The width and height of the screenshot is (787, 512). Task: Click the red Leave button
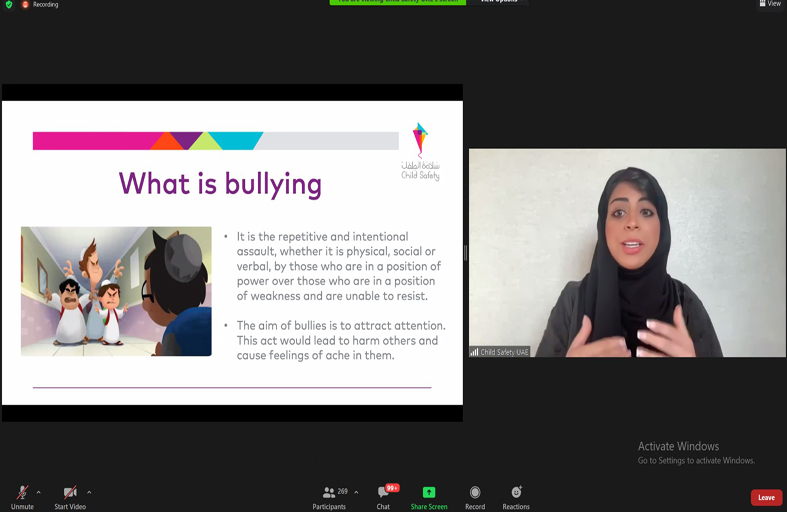(x=766, y=497)
